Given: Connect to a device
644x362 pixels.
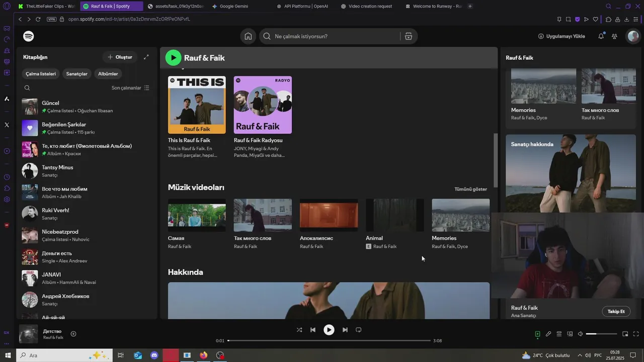Looking at the screenshot, I should [570, 334].
